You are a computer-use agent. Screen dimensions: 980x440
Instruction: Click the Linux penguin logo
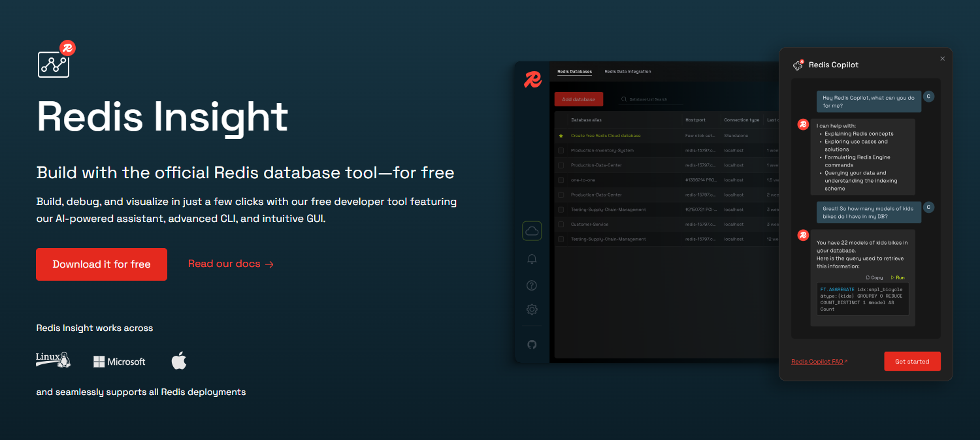[53, 360]
